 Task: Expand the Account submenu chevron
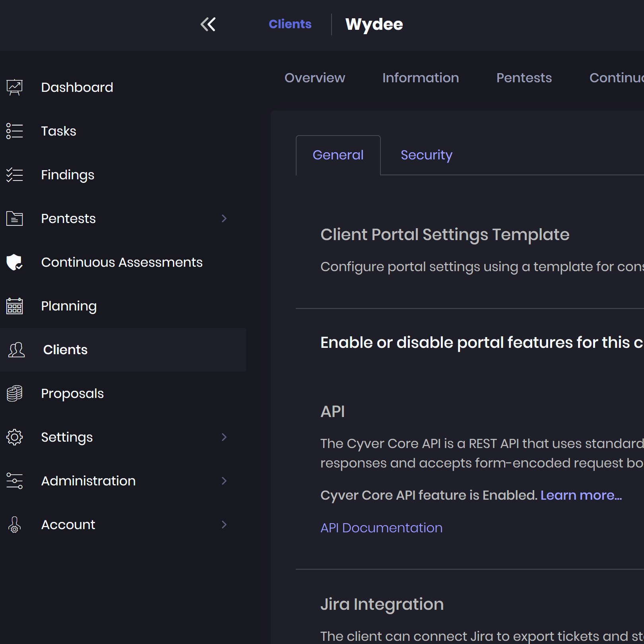(224, 525)
